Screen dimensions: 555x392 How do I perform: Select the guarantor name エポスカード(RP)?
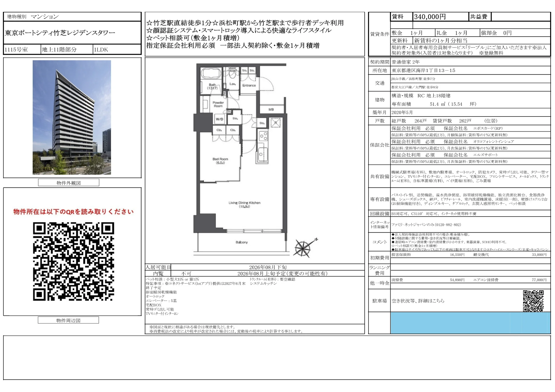coord(488,129)
